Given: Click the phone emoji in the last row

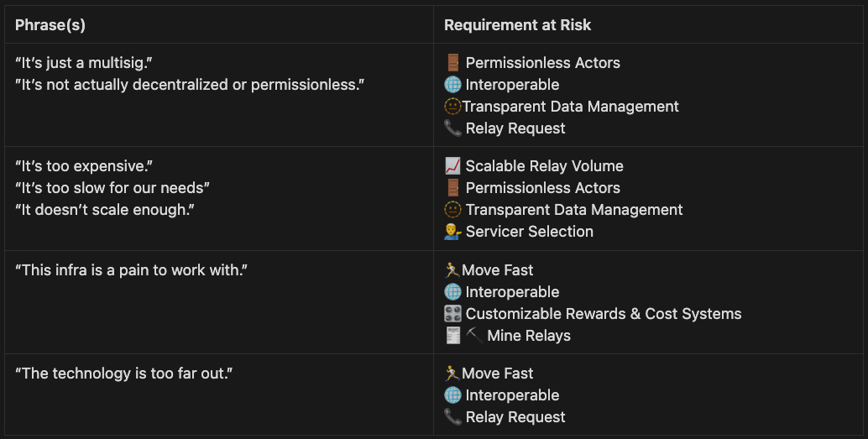Looking at the screenshot, I should click(x=452, y=416).
